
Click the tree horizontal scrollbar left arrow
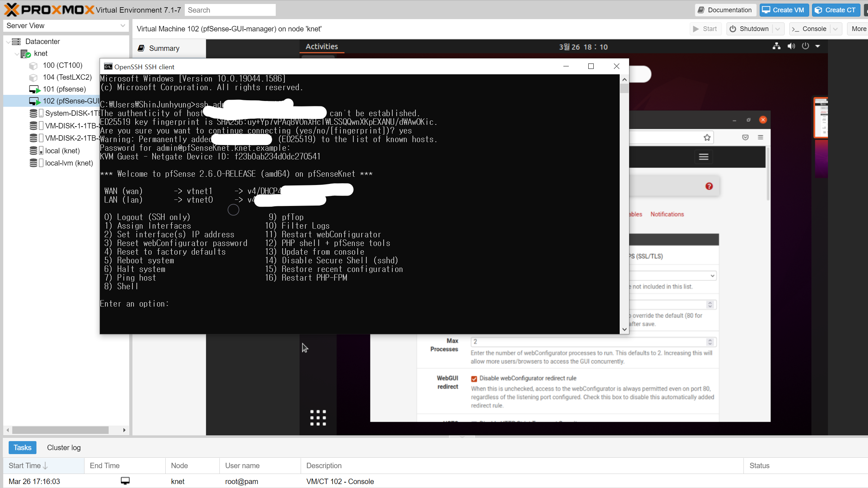pos(8,430)
